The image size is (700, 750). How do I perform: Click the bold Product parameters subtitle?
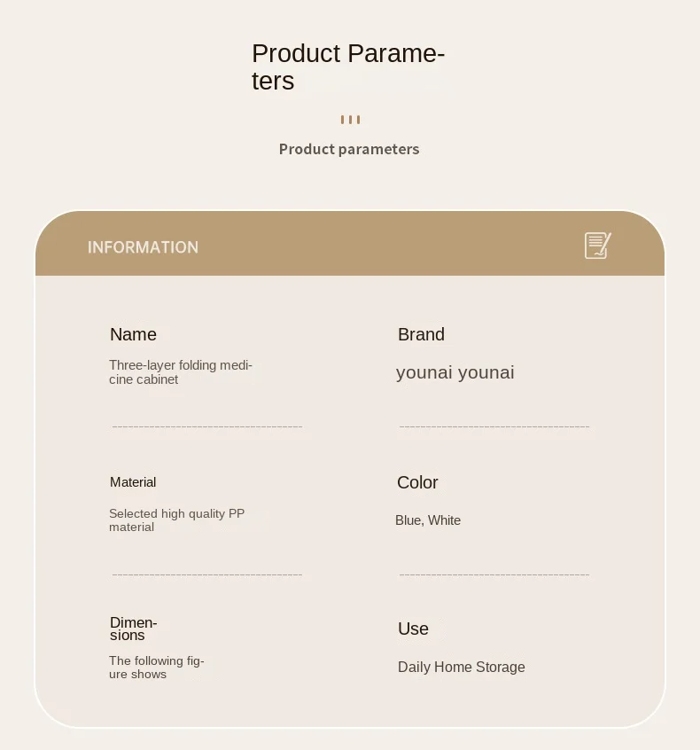coord(349,149)
